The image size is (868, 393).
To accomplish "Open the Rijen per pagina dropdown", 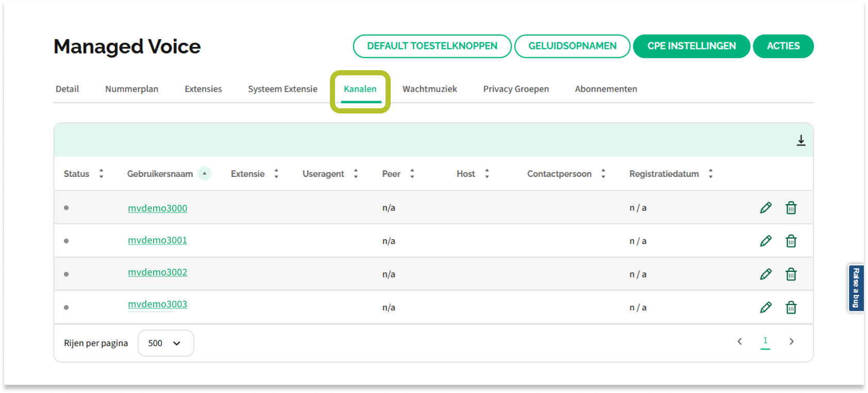I will tap(165, 343).
